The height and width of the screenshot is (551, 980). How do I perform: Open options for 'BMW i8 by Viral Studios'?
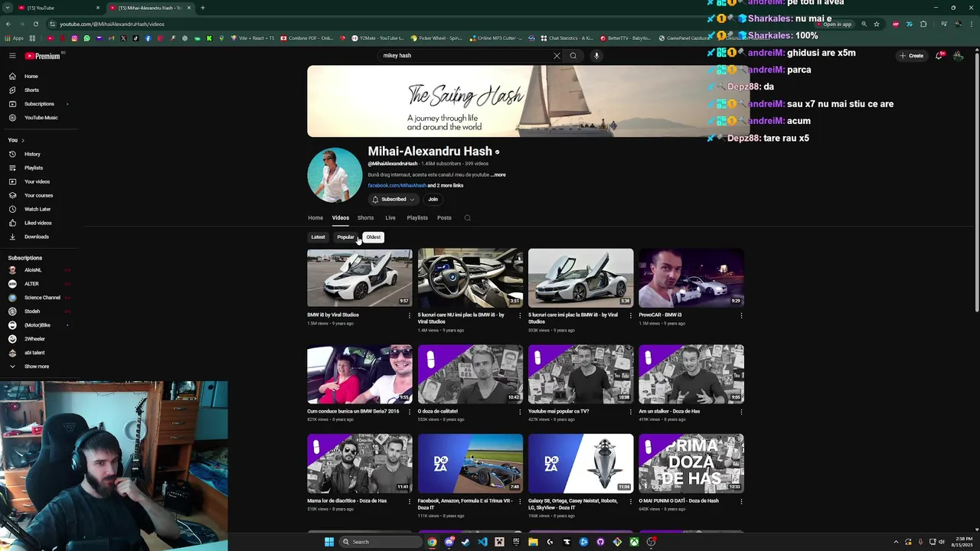point(409,315)
